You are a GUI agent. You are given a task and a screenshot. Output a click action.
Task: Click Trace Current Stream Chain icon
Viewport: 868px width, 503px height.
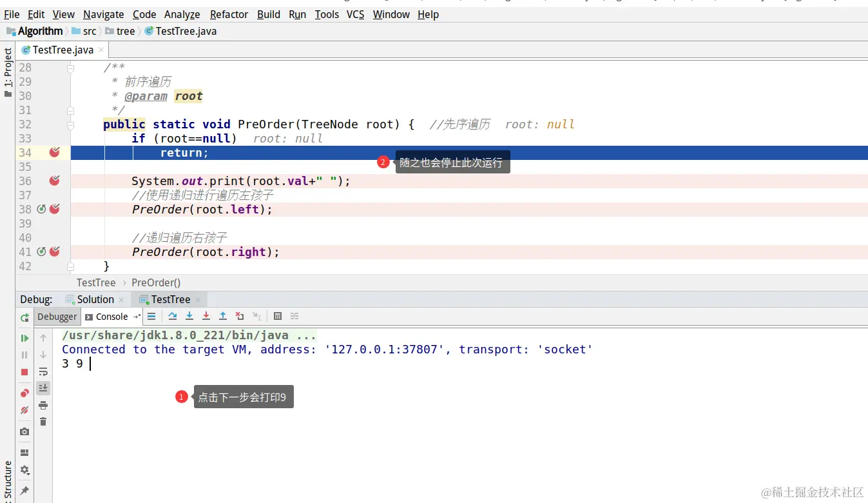click(x=294, y=316)
